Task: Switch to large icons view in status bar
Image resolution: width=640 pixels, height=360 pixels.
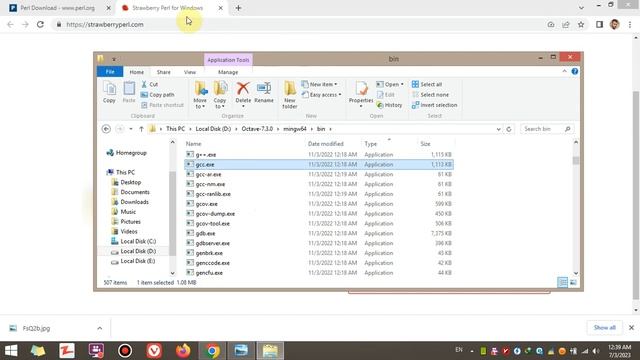Action: coord(573,282)
